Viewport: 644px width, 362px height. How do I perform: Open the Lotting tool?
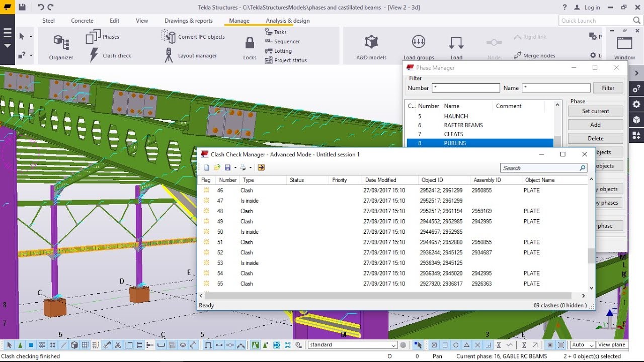pos(278,51)
